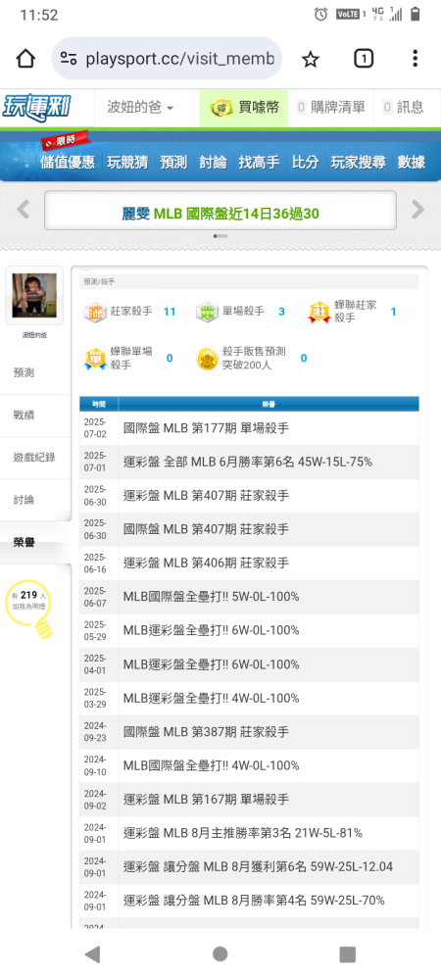Expand the 波妞的爸 account dropdown
441x980 pixels.
(x=135, y=108)
